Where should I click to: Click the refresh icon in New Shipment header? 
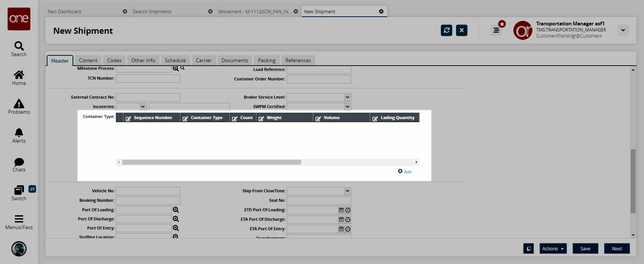click(447, 30)
